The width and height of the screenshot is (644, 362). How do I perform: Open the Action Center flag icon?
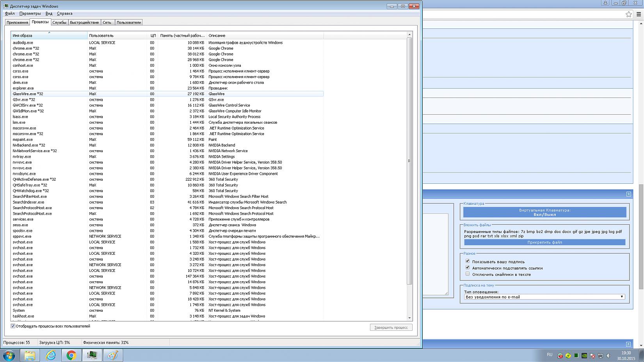tap(592, 356)
